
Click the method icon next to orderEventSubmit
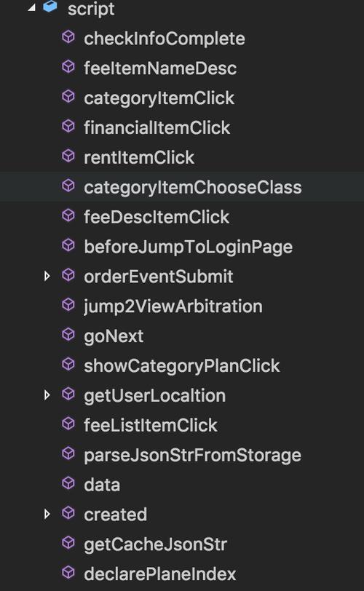coord(68,275)
